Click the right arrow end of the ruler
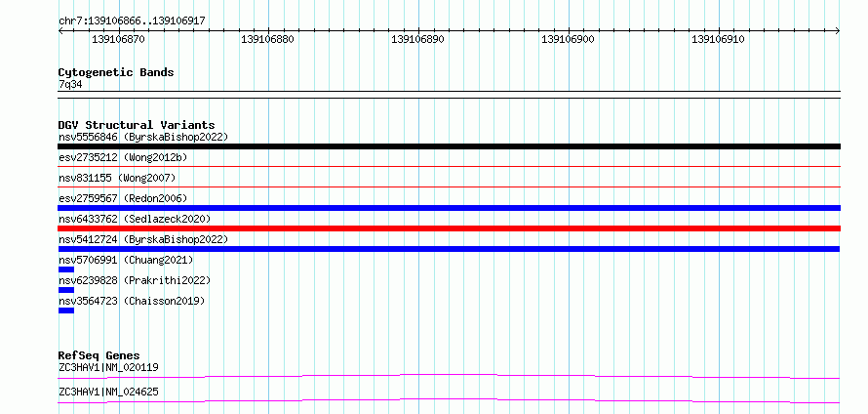Screen dimensions: 868x414 (x=838, y=31)
